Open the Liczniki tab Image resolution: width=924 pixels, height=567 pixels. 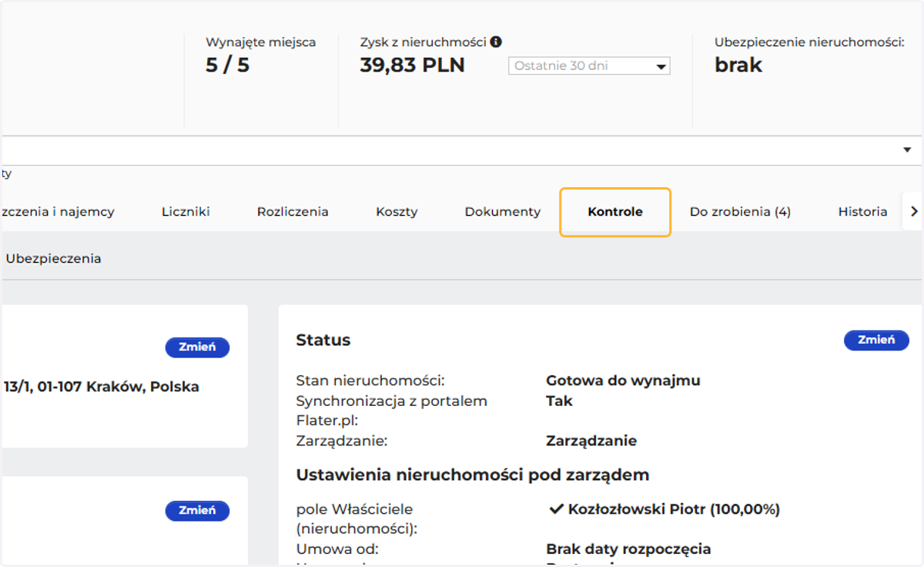[186, 212]
